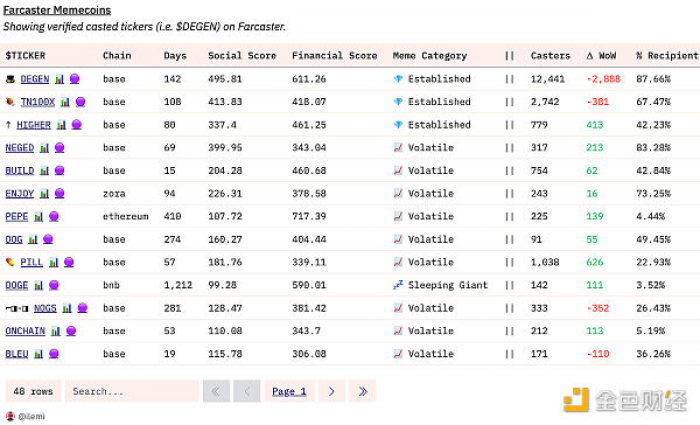Image resolution: width=700 pixels, height=425 pixels.
Task: Select the Sleeping Giant category cell
Action: tap(441, 285)
